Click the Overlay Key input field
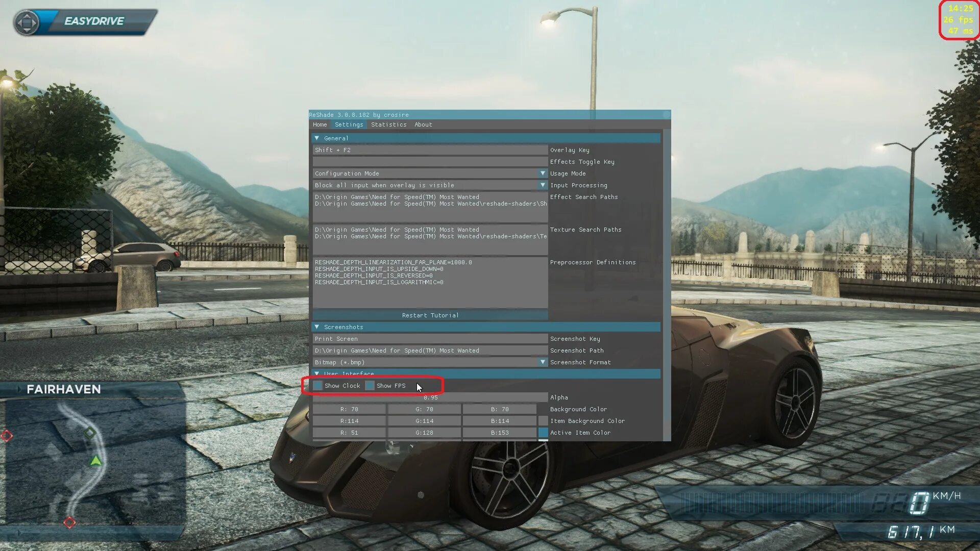The width and height of the screenshot is (980, 551). coord(429,149)
